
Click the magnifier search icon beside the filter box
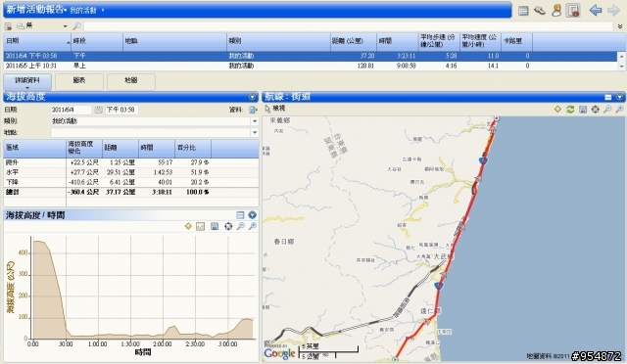[76, 26]
